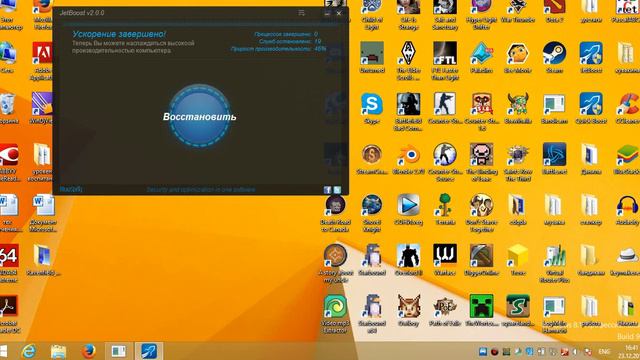Select the Video mp3 Extractor shortcut
The height and width of the screenshot is (360, 640).
[x=336, y=313]
